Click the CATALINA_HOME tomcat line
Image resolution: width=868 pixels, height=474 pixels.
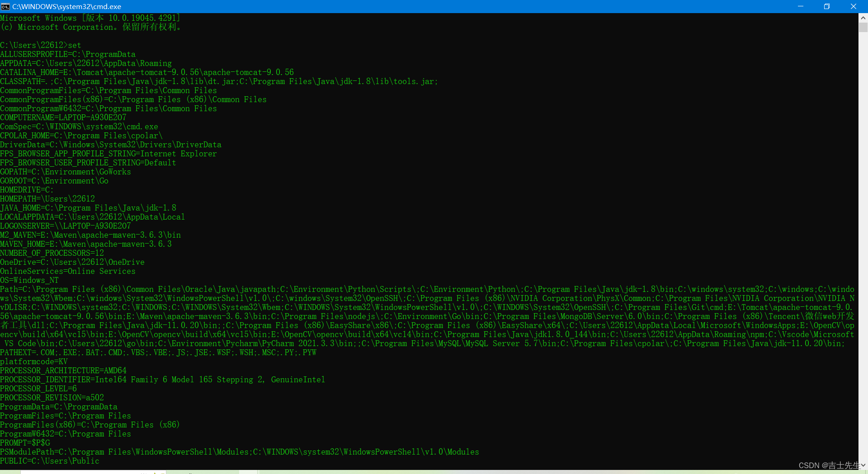(x=147, y=72)
